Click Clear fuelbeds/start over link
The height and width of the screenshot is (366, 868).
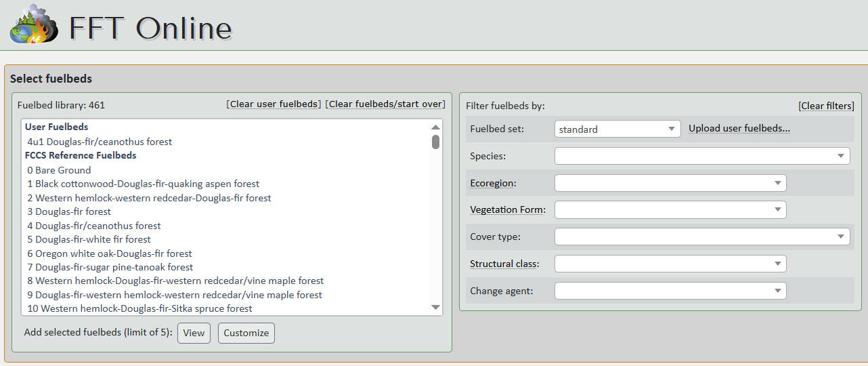[385, 104]
